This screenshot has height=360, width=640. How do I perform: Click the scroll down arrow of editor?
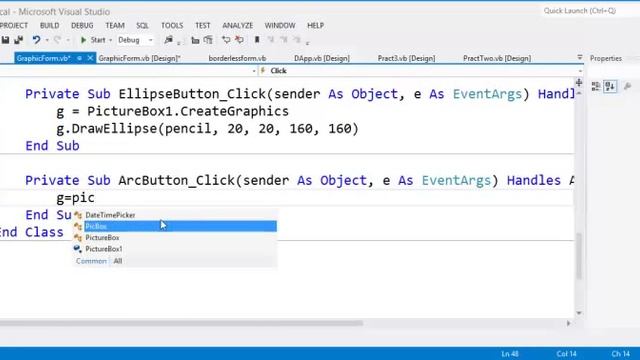(579, 313)
